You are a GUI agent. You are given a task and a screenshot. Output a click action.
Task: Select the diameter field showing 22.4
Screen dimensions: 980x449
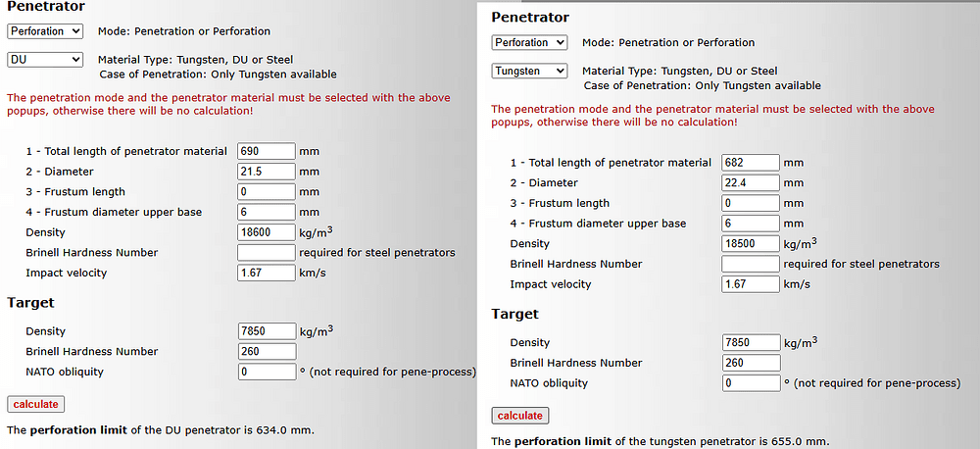coord(751,182)
